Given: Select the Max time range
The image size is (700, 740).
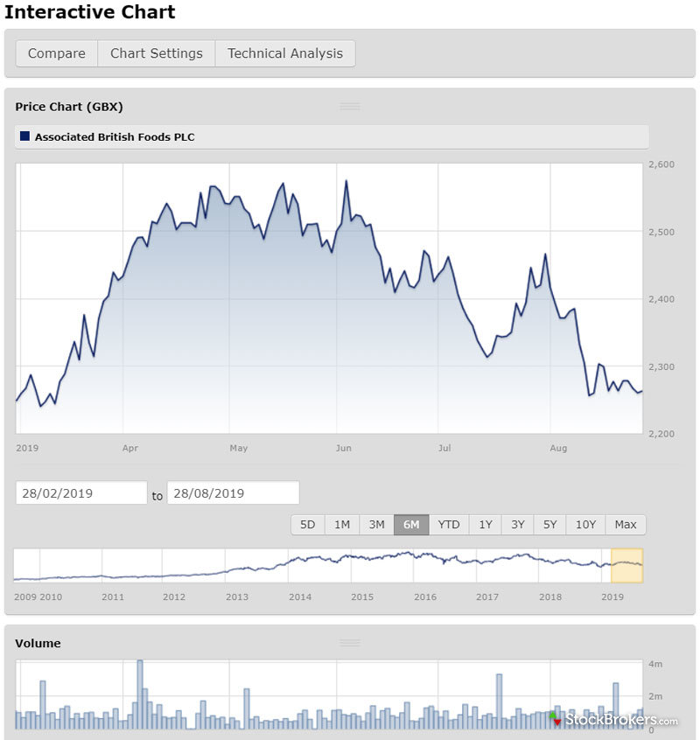Looking at the screenshot, I should pos(626,524).
